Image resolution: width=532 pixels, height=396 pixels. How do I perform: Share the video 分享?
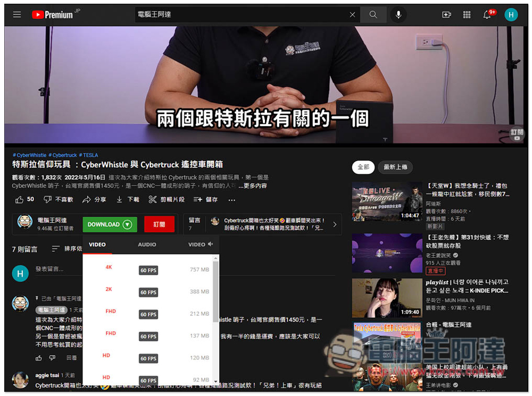tap(94, 199)
